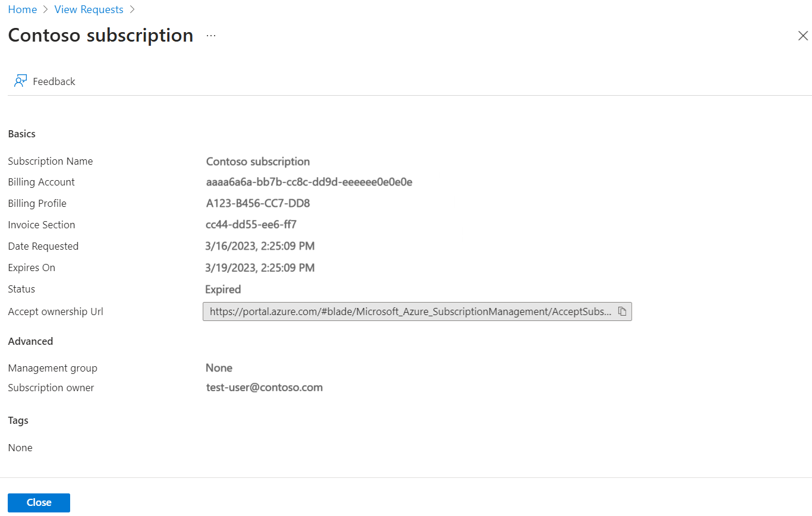Click the Expires On timestamp
812x516 pixels.
(260, 268)
